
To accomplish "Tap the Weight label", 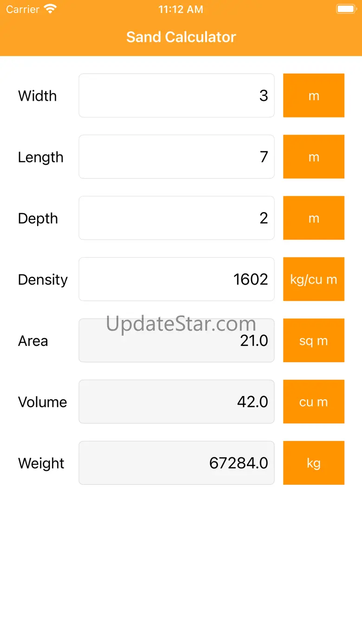I will tap(41, 463).
